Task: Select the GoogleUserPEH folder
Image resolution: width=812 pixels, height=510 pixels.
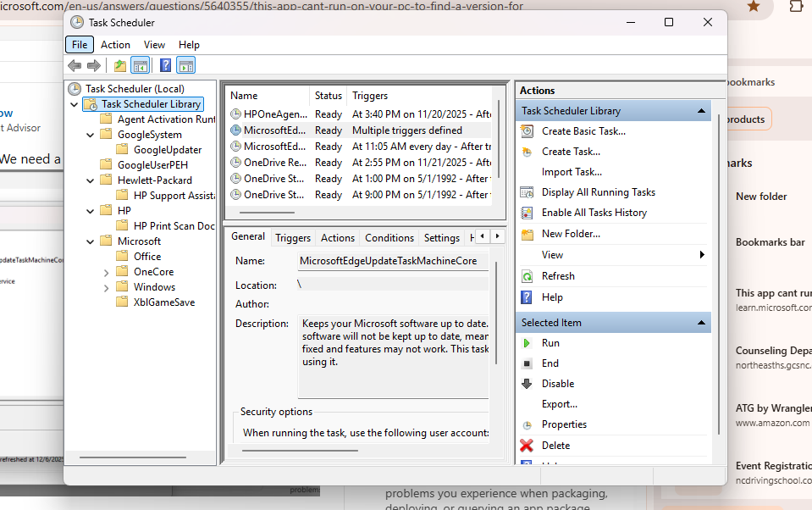Action: tap(152, 165)
